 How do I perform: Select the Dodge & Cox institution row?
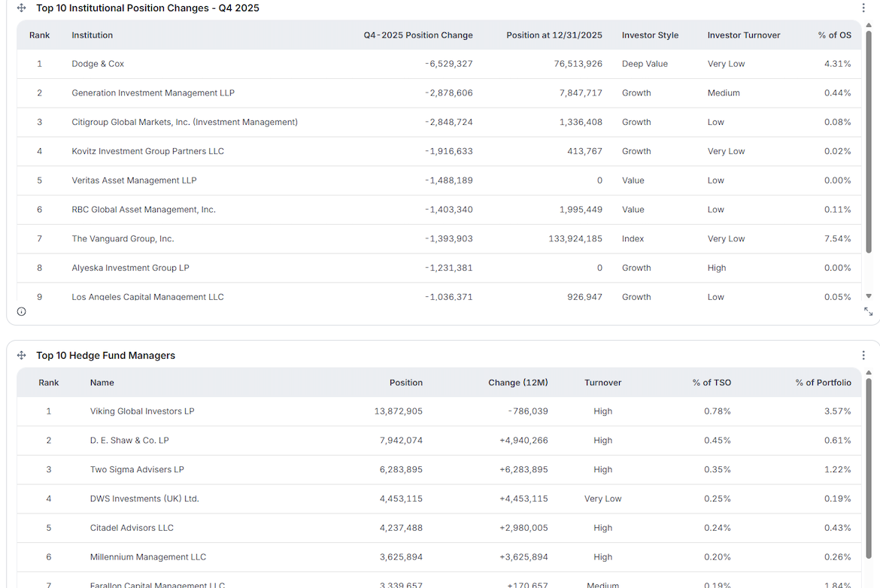(x=439, y=64)
